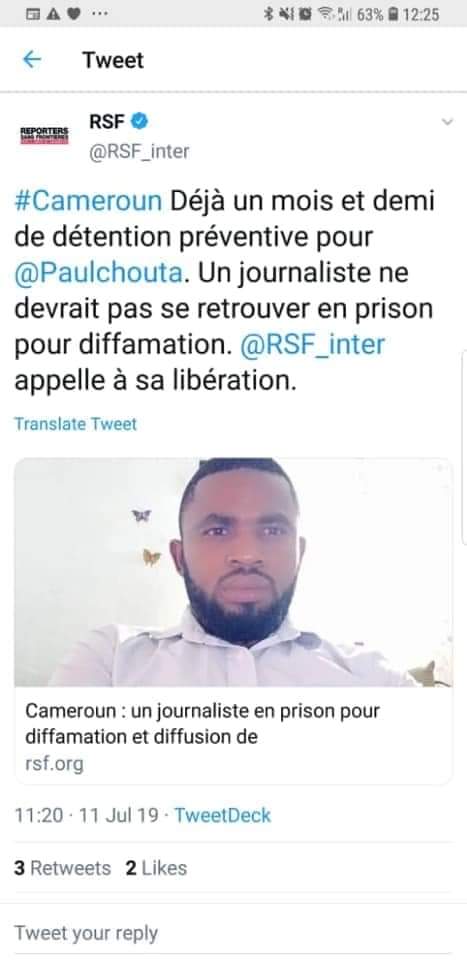Tap the battery icon in status bar
467x960 pixels.
pyautogui.click(x=394, y=14)
